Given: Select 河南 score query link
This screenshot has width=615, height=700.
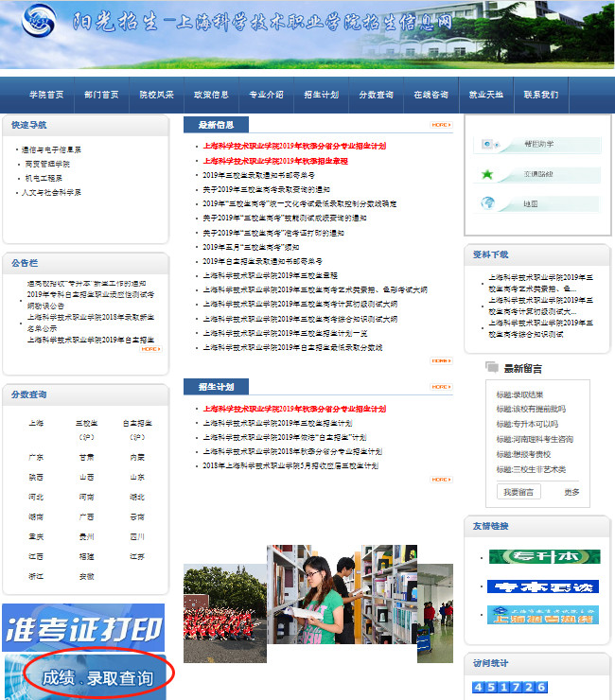Looking at the screenshot, I should pos(87,497).
